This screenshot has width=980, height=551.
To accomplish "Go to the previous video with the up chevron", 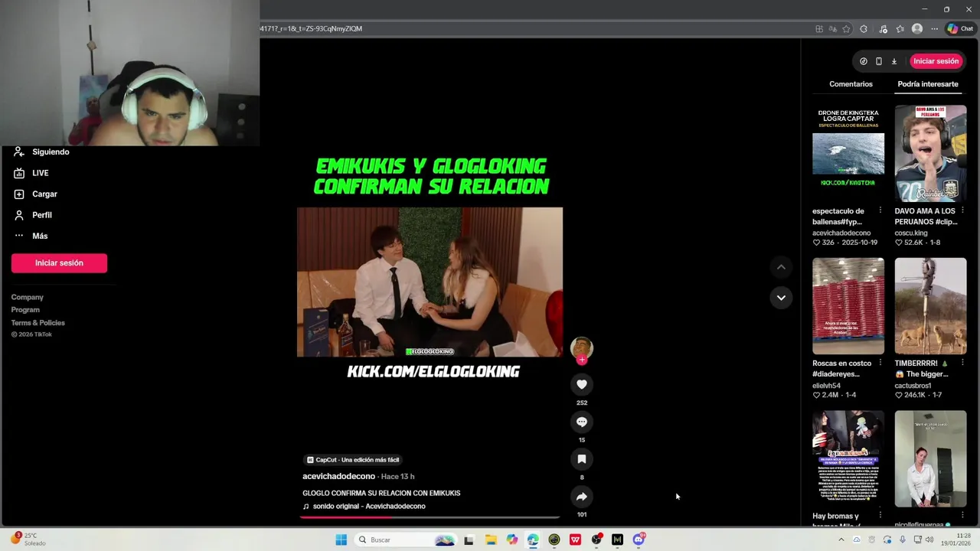I will 781,267.
